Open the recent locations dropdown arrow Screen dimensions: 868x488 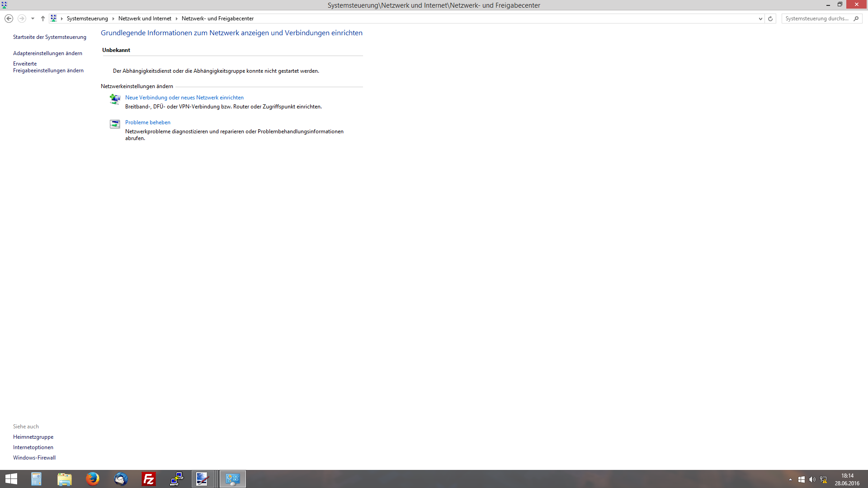pos(33,19)
